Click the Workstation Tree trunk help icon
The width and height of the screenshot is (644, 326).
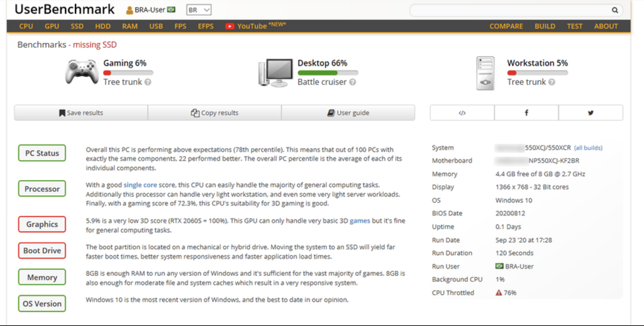552,82
